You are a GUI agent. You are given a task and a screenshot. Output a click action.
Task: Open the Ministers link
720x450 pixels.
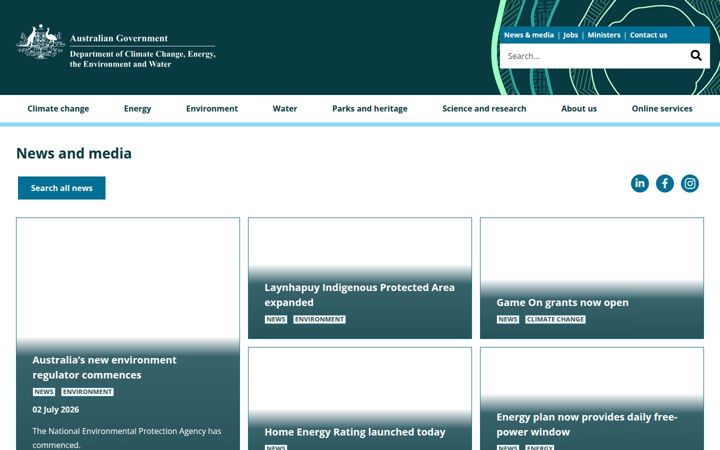click(604, 35)
